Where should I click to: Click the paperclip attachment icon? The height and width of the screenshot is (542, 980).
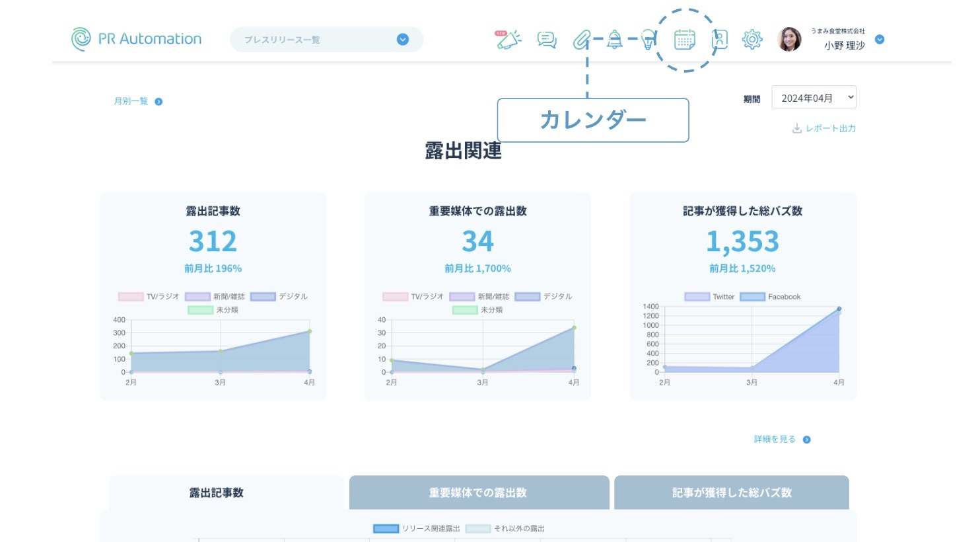(580, 40)
